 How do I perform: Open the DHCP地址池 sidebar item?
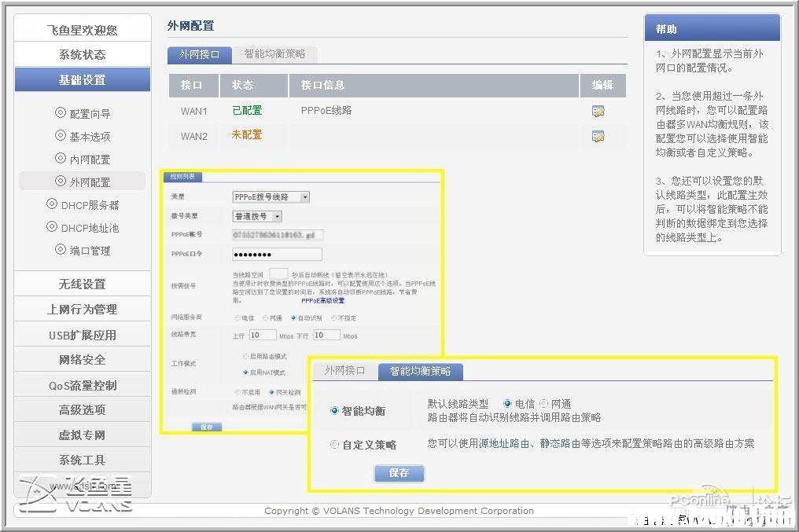click(x=83, y=228)
